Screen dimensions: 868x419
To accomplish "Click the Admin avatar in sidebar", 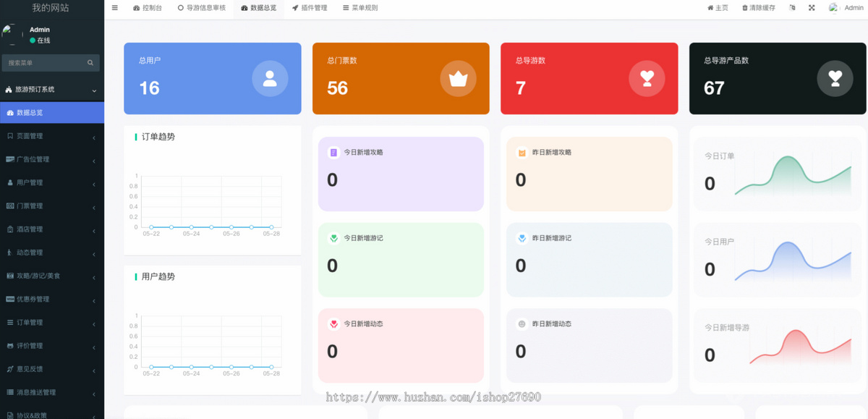I will 12,35.
